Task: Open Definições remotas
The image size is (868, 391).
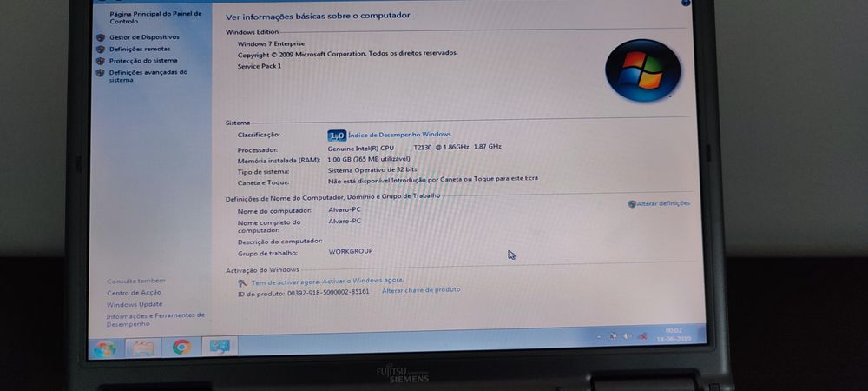Action: (x=140, y=49)
